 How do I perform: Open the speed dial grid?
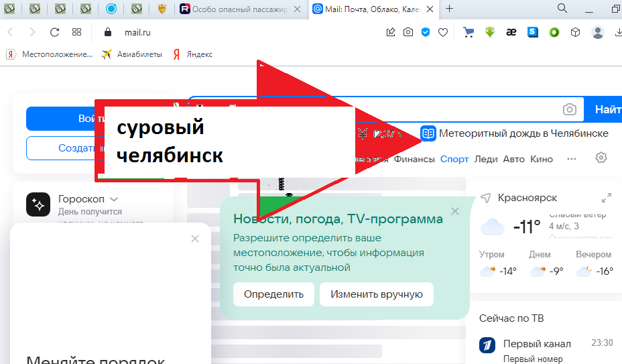point(76,32)
